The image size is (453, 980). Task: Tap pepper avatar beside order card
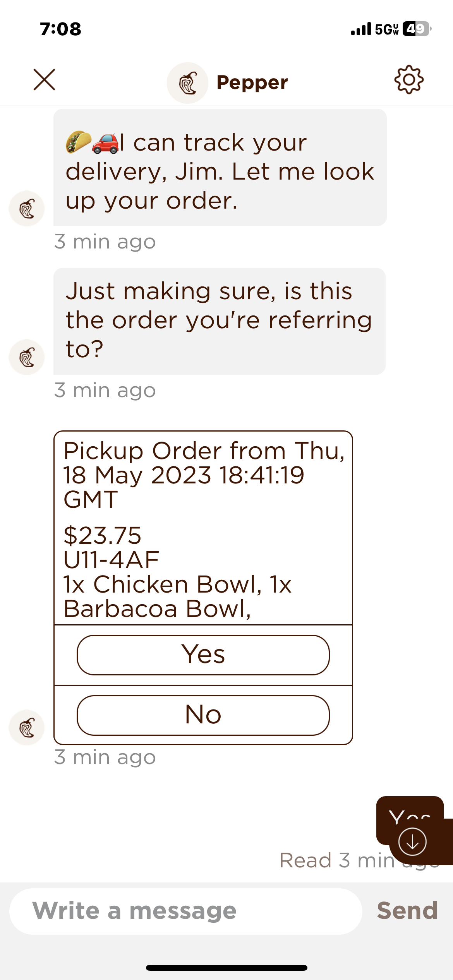(x=27, y=728)
